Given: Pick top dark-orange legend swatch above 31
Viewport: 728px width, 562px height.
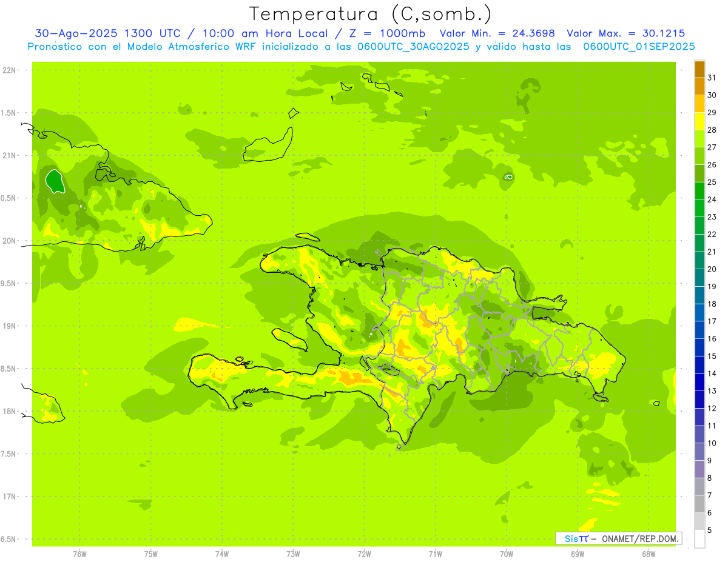Looking at the screenshot, I should coord(699,69).
